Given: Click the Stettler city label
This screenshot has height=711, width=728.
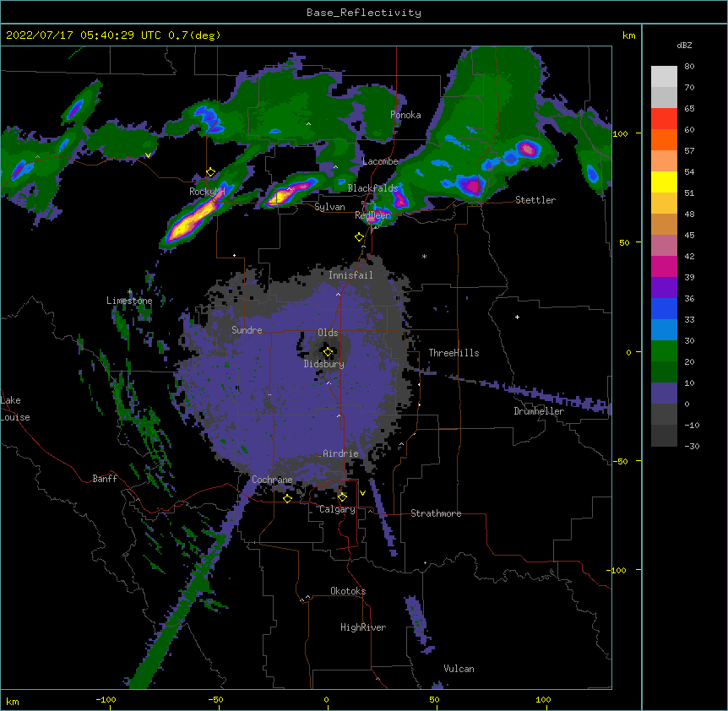Looking at the screenshot, I should click(x=535, y=200).
